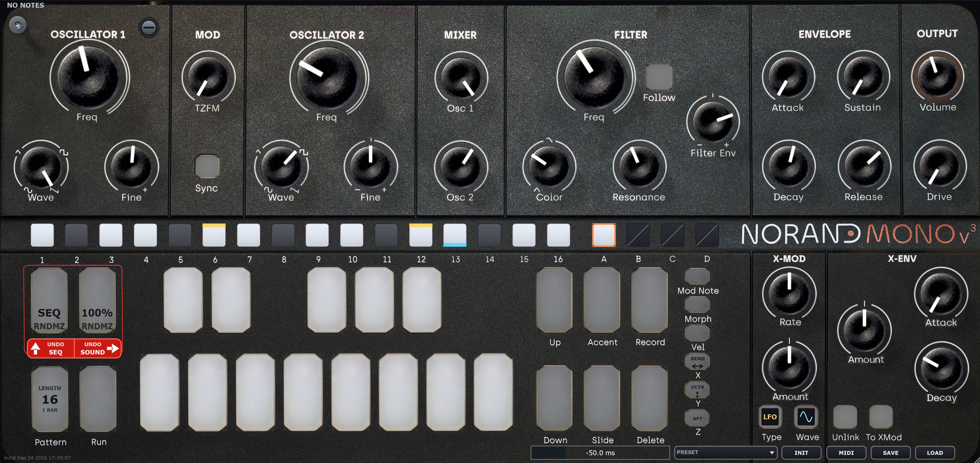Select pattern slot A, the orange-outlined square
Image resolution: width=980 pixels, height=463 pixels.
pos(604,235)
